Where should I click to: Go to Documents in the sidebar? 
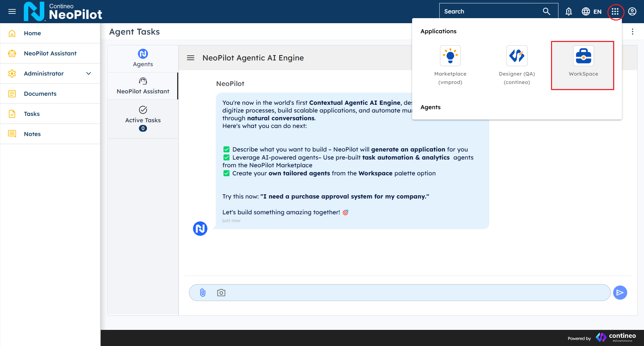40,94
